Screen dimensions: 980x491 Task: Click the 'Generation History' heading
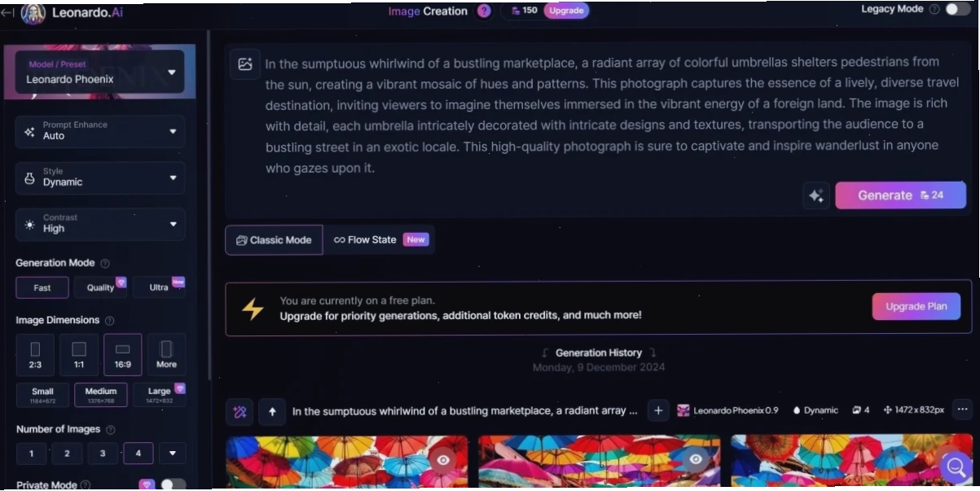(599, 353)
